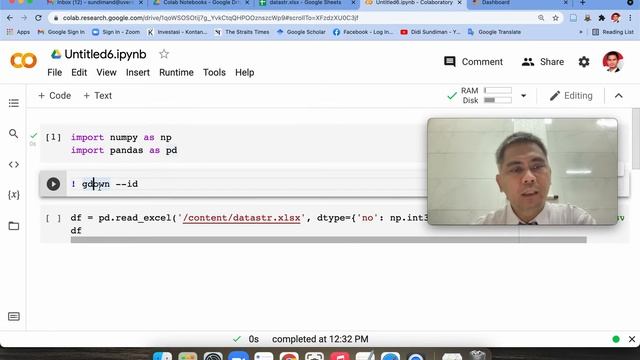The image size is (640, 360).
Task: Open the Files folder sidebar icon
Action: (13, 226)
